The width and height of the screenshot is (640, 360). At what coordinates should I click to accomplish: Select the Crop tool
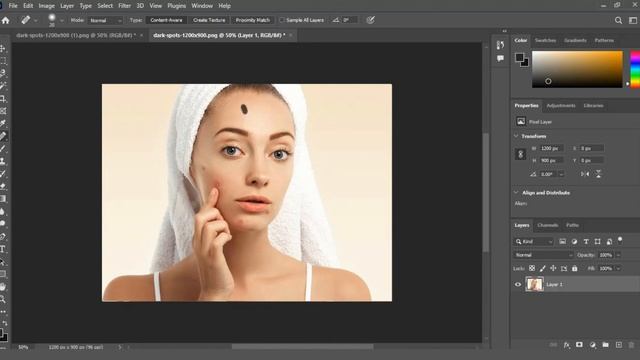tap(3, 98)
